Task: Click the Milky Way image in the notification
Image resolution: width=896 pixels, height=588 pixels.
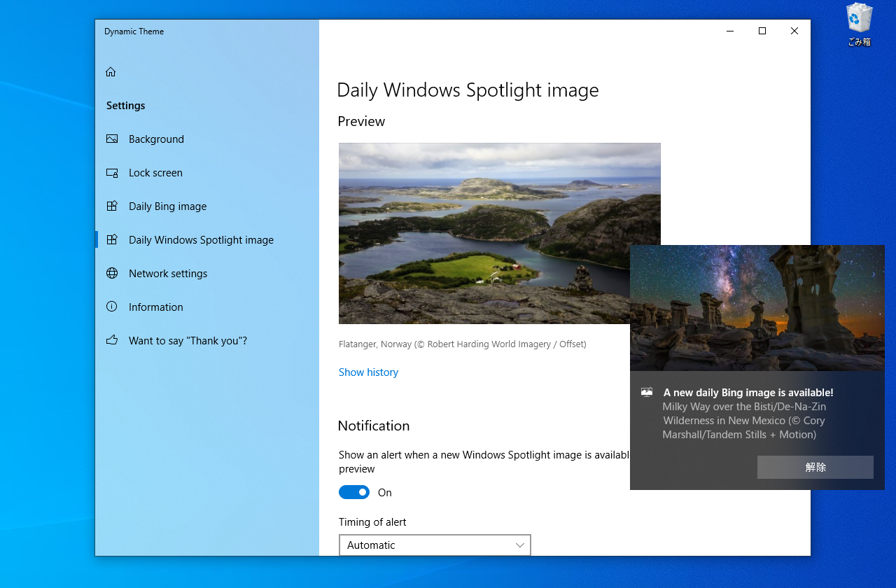Action: point(757,307)
